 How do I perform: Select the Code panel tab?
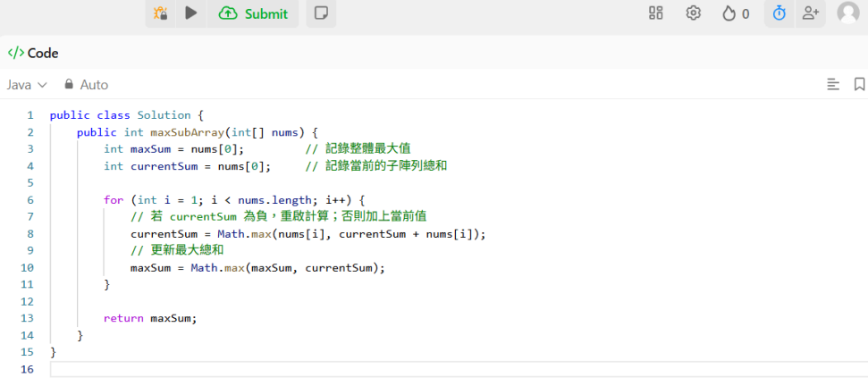pyautogui.click(x=33, y=53)
